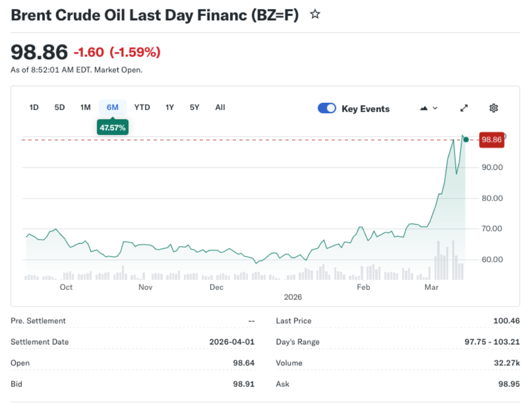This screenshot has width=532, height=413.
Task: Star Brent Crude Oil to add to watchlist
Action: 315,15
